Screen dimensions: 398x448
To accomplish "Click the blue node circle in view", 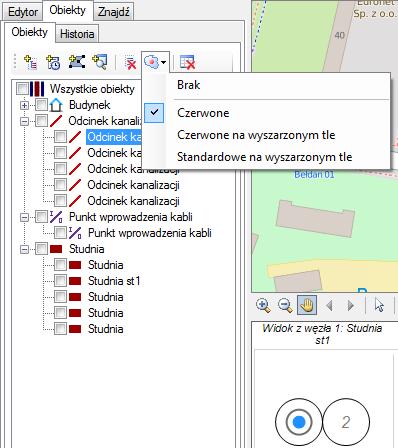I will click(x=299, y=422).
